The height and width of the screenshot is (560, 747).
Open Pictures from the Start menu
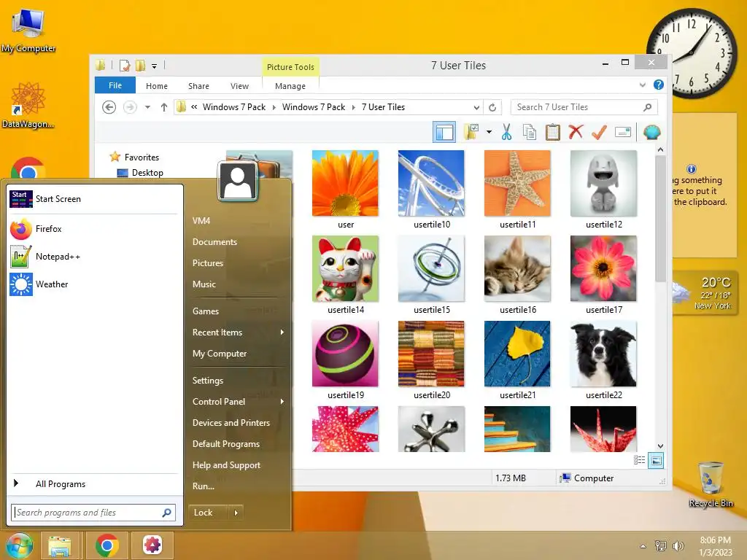pyautogui.click(x=208, y=262)
